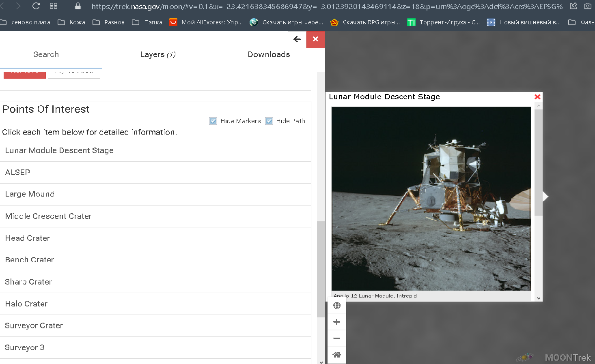This screenshot has width=595, height=364.
Task: Click the address bar URL
Action: 327,6
